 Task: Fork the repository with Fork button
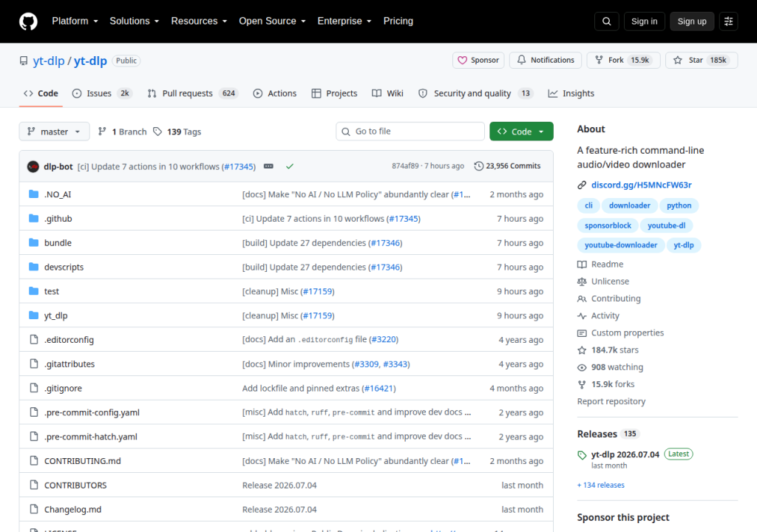623,60
